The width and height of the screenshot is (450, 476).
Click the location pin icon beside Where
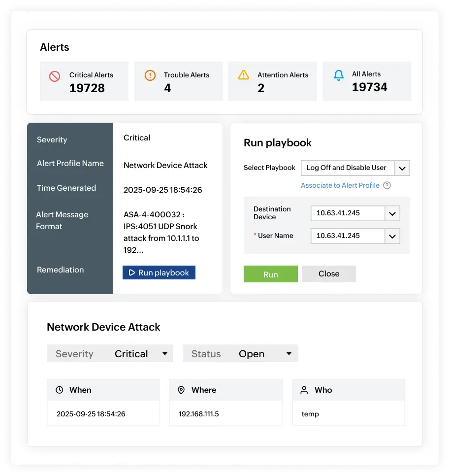[182, 390]
